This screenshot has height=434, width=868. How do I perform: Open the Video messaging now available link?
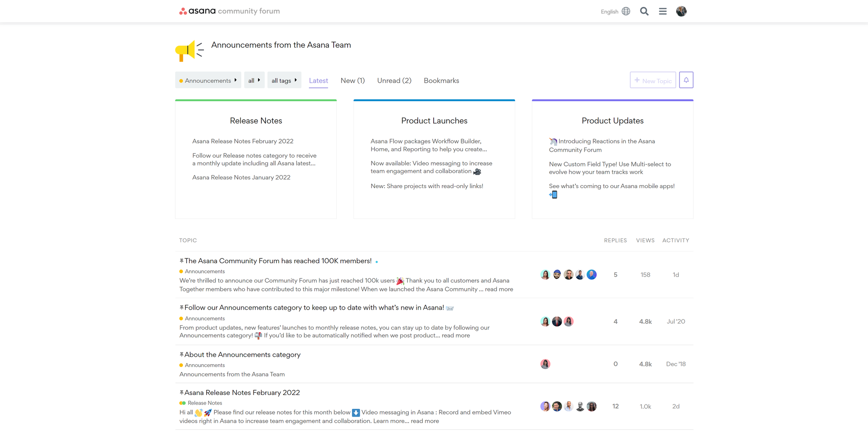point(431,167)
